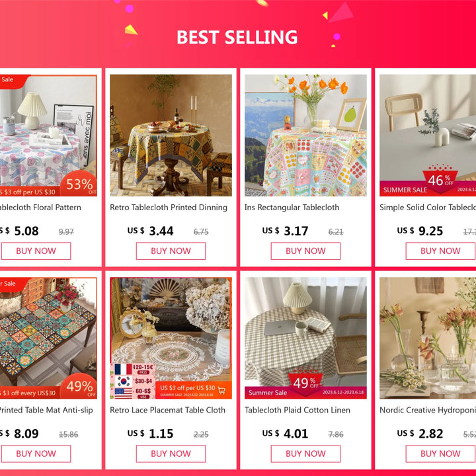This screenshot has height=476, width=476.
Task: Click BUY NOW for the $5.08 floral tablecloth
Action: pyautogui.click(x=36, y=251)
